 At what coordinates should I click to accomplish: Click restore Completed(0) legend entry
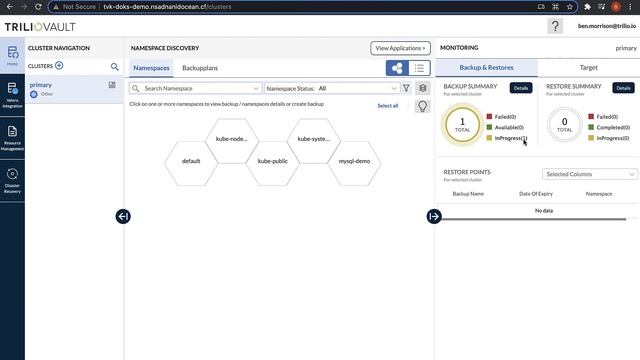tap(609, 127)
